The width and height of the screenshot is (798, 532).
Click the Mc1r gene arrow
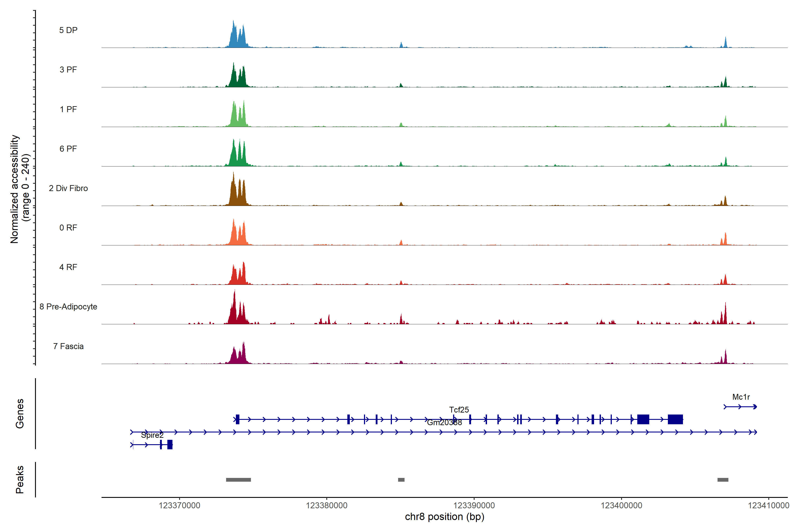740,407
